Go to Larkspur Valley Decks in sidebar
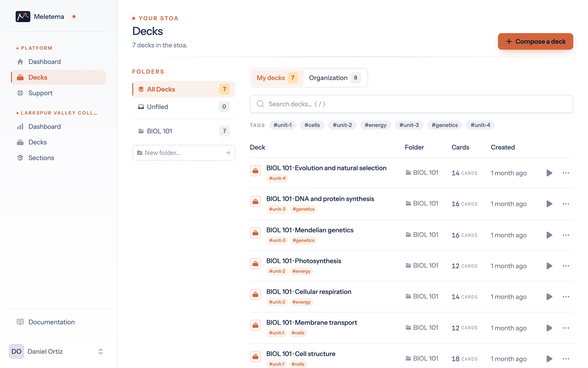The width and height of the screenshot is (588, 368). 59,142
